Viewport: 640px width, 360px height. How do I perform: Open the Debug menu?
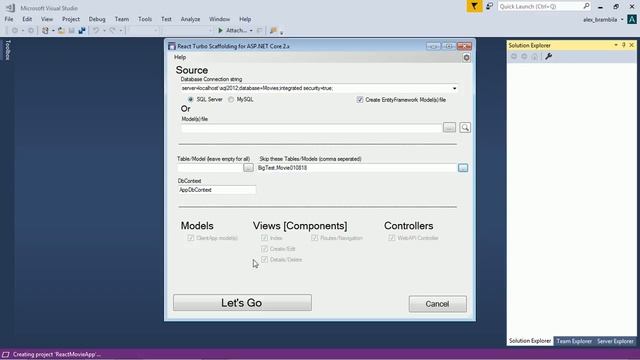(x=97, y=19)
